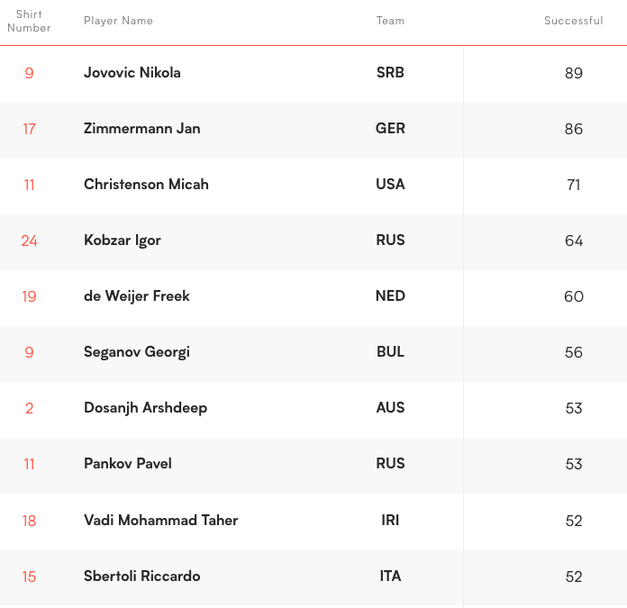Image resolution: width=627 pixels, height=608 pixels.
Task: Click the ITA team code
Action: pyautogui.click(x=390, y=577)
